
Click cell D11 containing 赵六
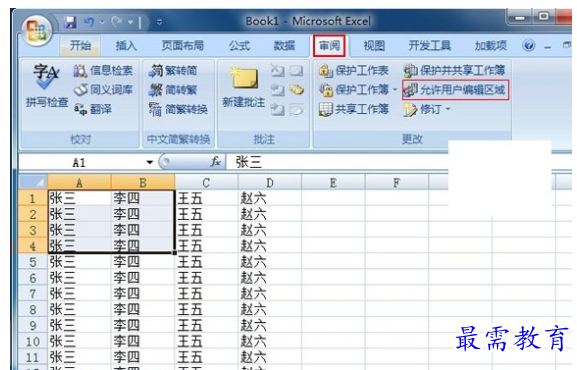(270, 357)
